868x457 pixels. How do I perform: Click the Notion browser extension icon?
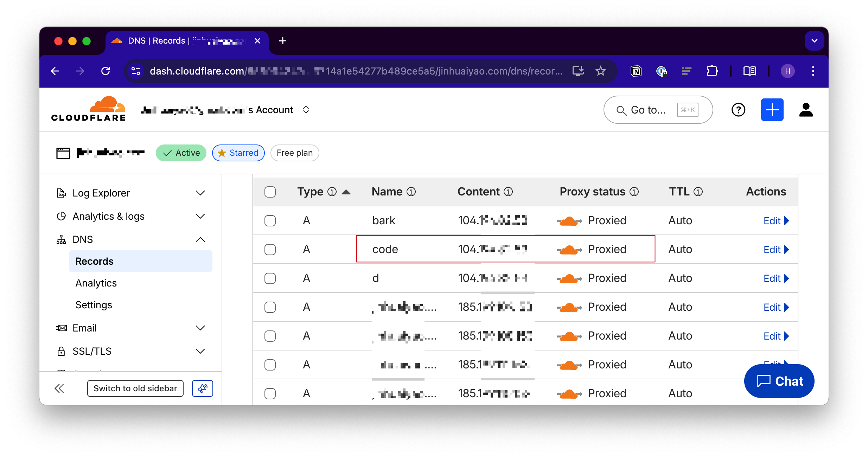[x=636, y=71]
